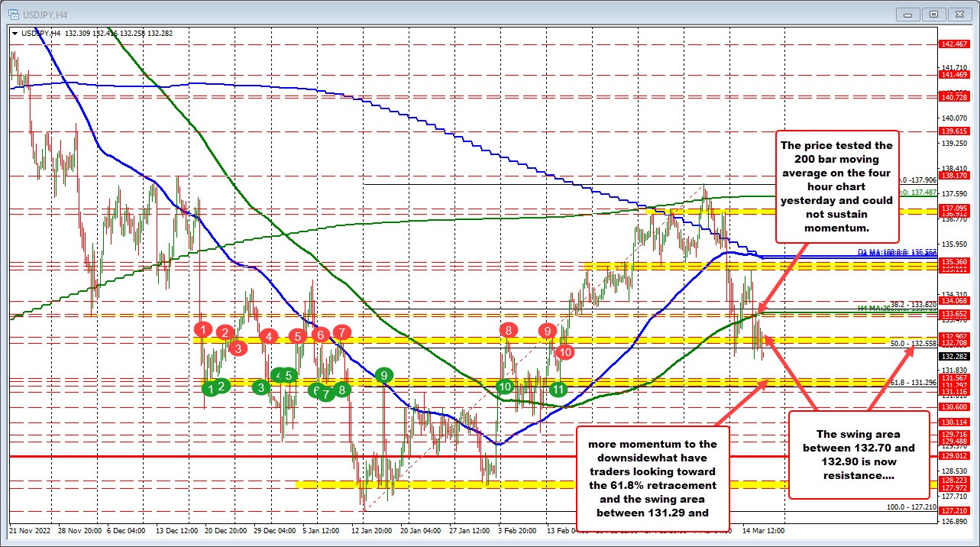
Task: Click the 132.309 open price in chart header
Action: point(79,33)
